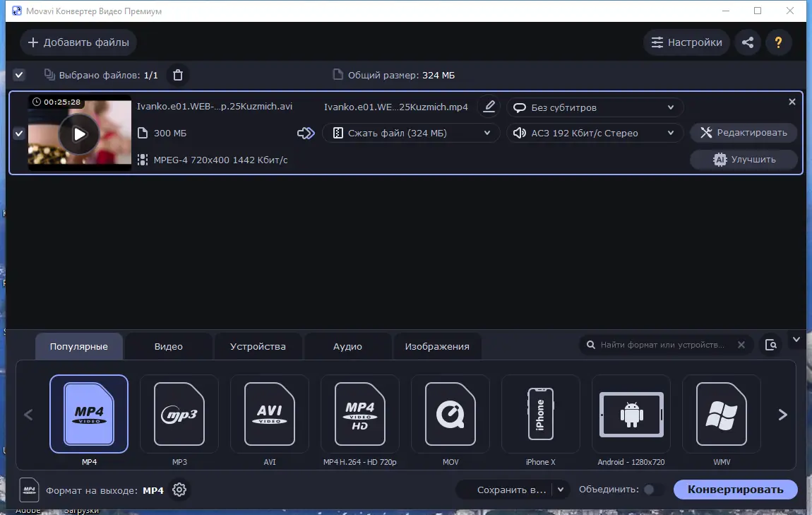812x515 pixels.
Task: Click the 'MPEG-4 720x400 1442 Кбит/с' info
Action: 220,160
